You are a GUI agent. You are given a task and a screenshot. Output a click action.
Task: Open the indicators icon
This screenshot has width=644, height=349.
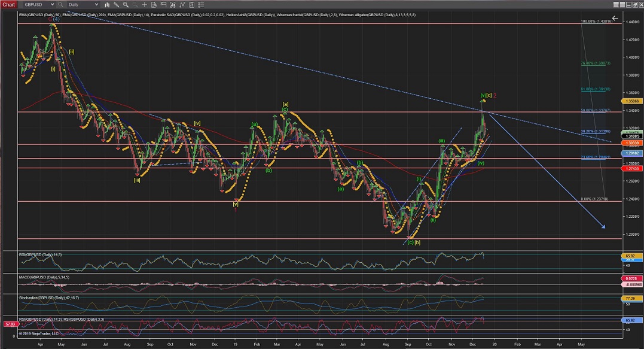182,5
